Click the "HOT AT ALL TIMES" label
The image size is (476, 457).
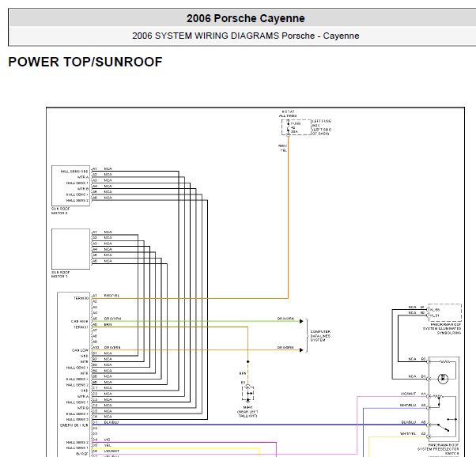288,114
